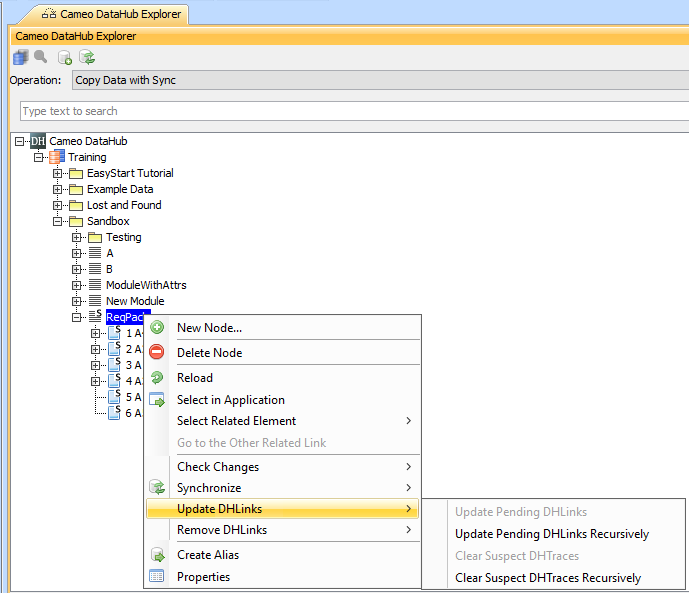This screenshot has height=593, width=689.
Task: Click the refresh data source toolbar icon
Action: tap(87, 58)
